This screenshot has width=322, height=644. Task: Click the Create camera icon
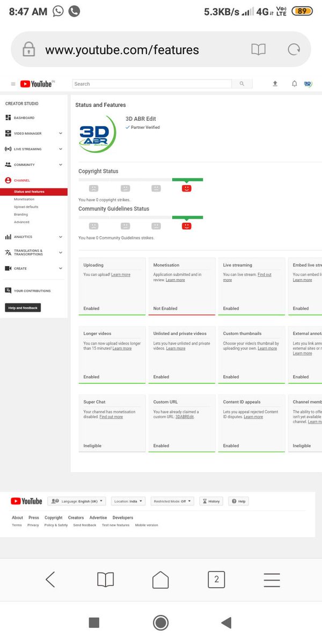[8, 268]
